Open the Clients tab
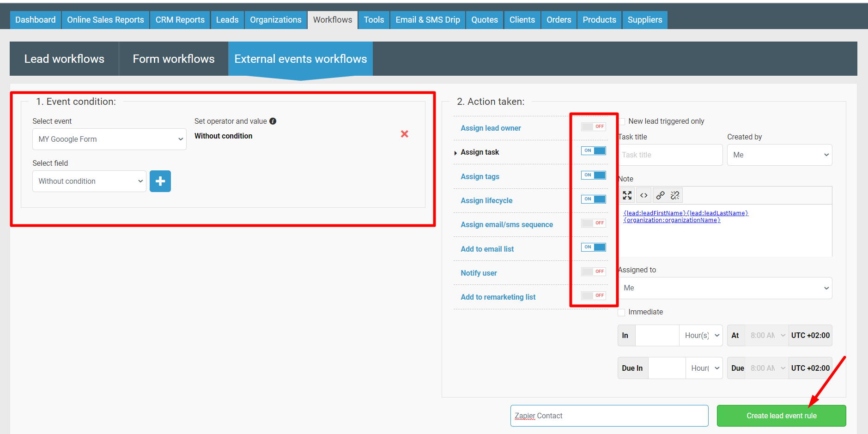The height and width of the screenshot is (434, 868). 522,20
